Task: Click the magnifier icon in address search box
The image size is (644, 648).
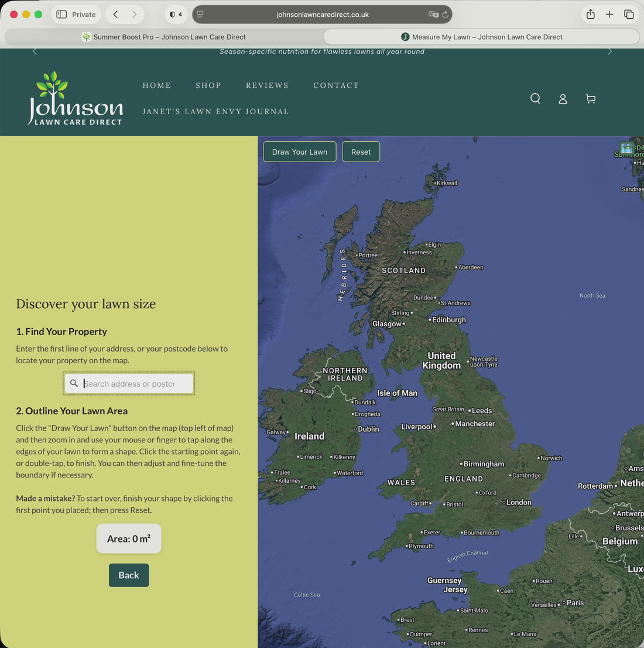Action: click(x=74, y=383)
